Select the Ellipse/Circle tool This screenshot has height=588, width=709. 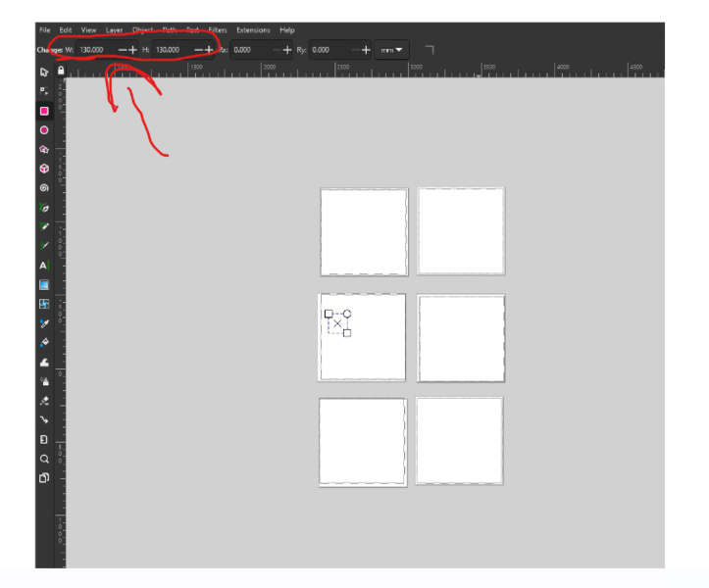click(x=44, y=130)
